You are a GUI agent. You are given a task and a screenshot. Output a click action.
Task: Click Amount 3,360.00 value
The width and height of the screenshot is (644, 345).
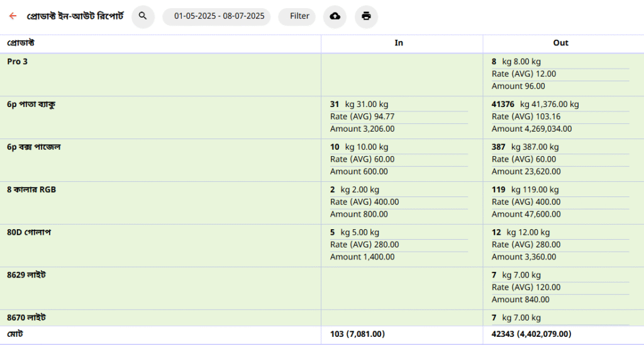tap(524, 257)
